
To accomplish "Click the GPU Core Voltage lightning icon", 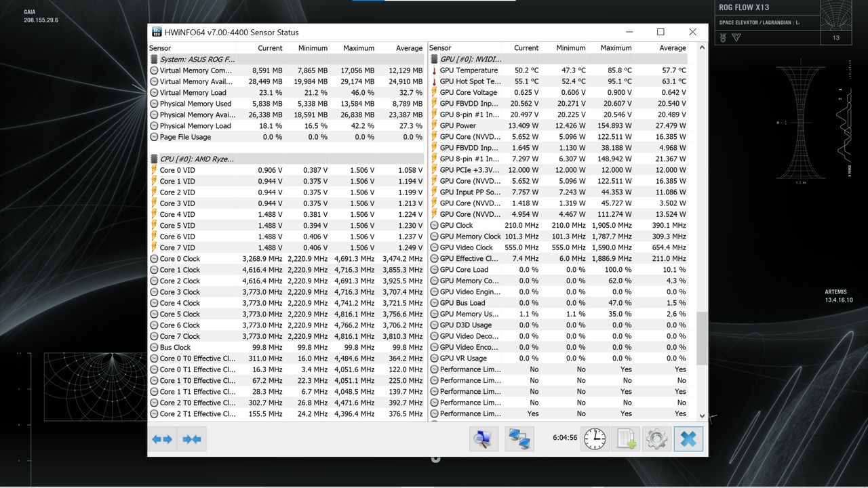I will pos(435,92).
